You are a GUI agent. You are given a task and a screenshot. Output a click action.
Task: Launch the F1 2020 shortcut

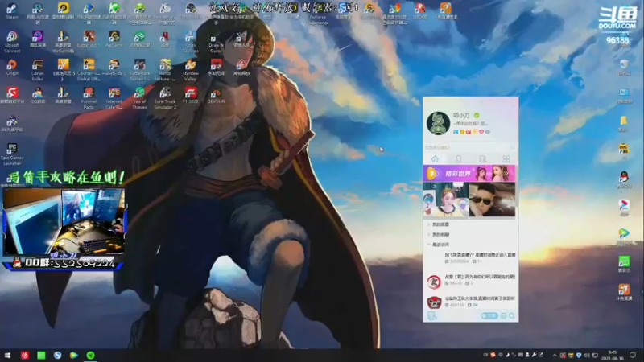pyautogui.click(x=190, y=95)
